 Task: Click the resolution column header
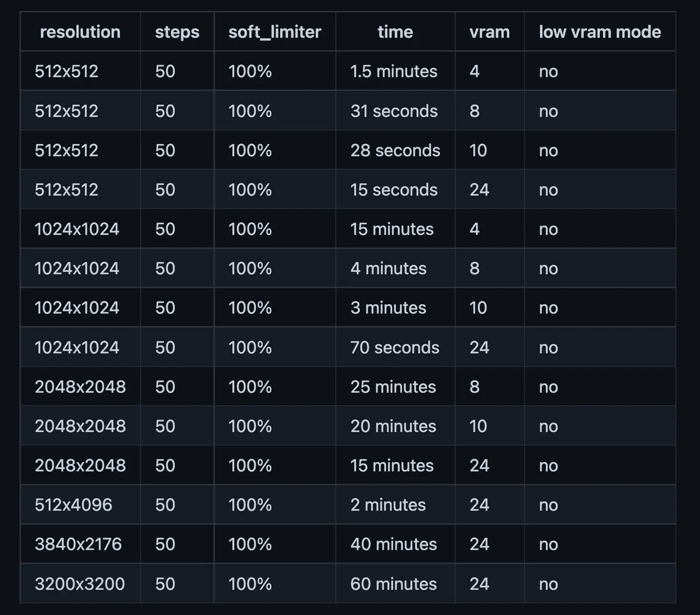coord(80,31)
